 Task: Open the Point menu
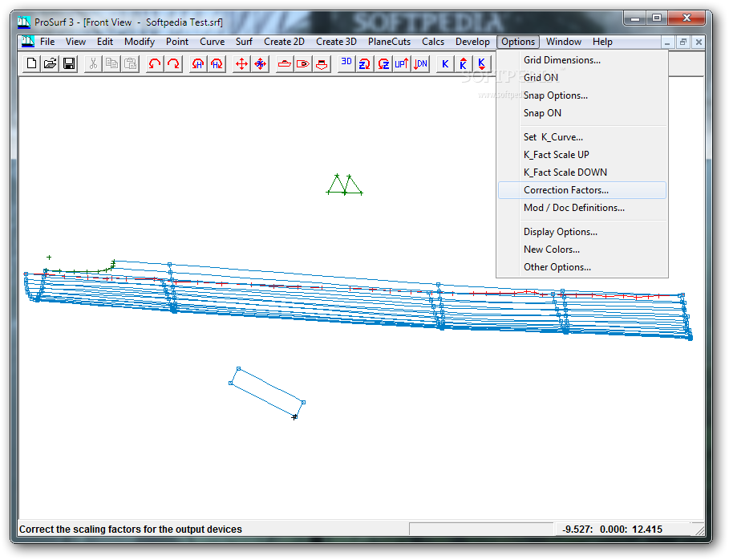[177, 42]
